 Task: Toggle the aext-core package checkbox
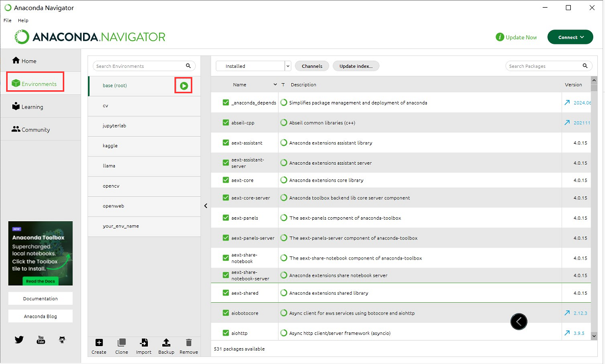pyautogui.click(x=226, y=180)
